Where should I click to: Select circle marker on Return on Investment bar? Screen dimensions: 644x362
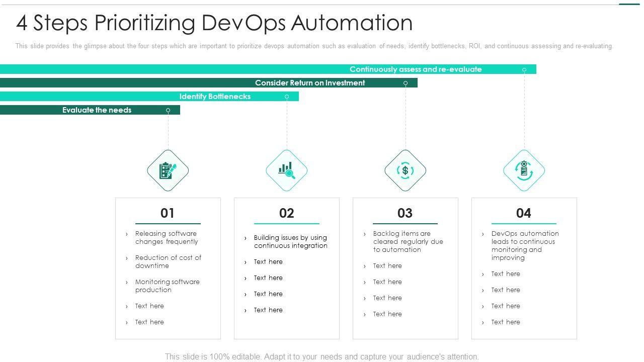pyautogui.click(x=406, y=83)
